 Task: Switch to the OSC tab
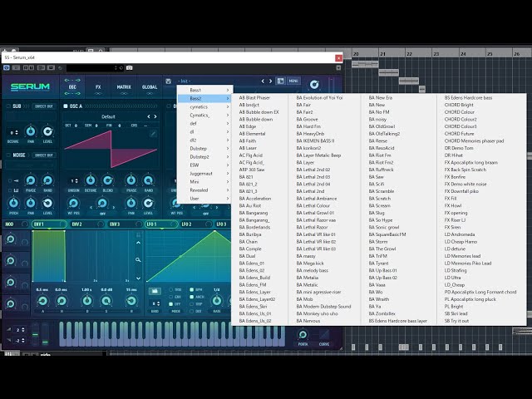(72, 86)
